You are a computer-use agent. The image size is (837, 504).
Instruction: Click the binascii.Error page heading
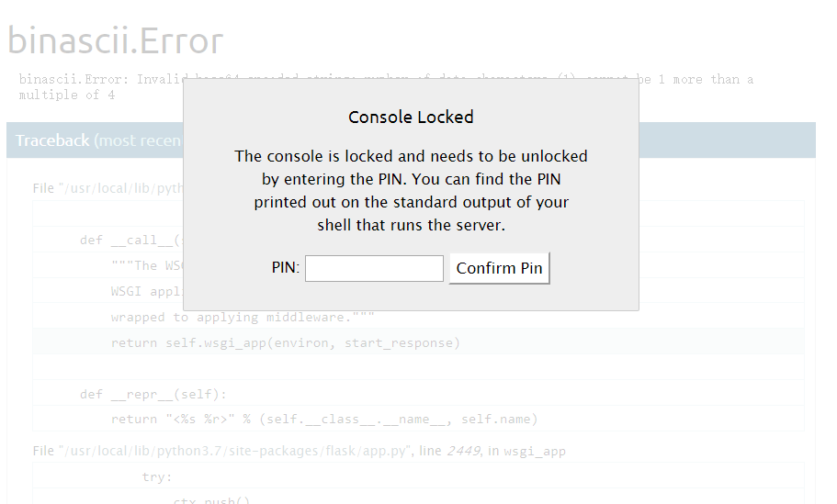(x=115, y=40)
